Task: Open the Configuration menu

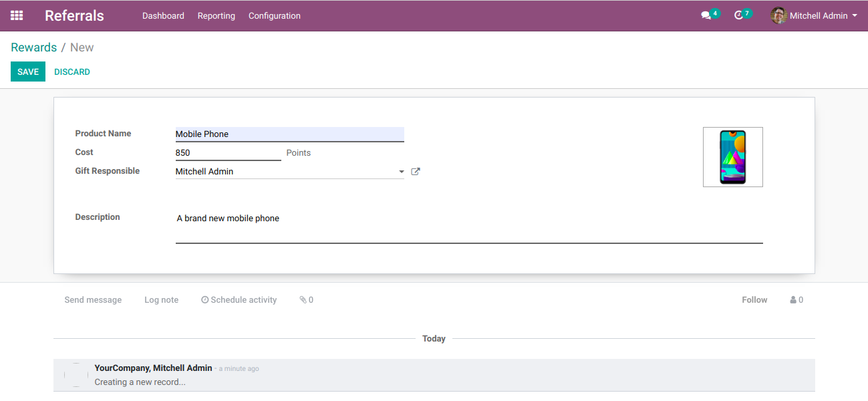Action: coord(275,15)
